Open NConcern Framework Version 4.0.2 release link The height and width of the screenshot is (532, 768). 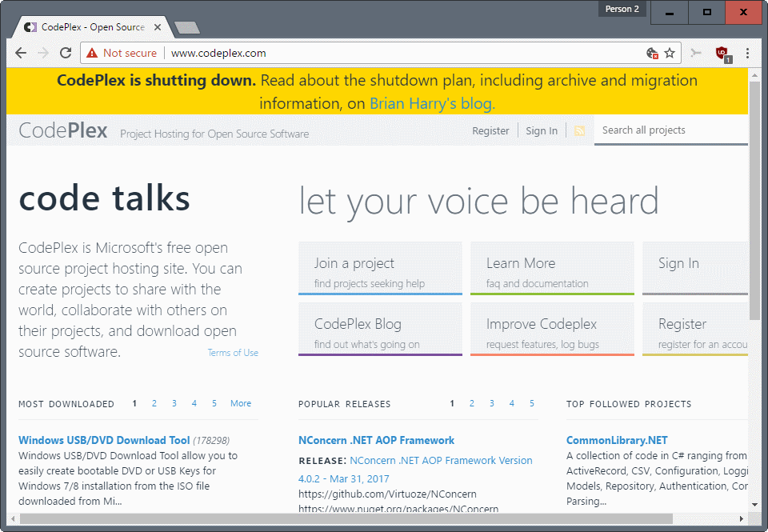(x=415, y=470)
